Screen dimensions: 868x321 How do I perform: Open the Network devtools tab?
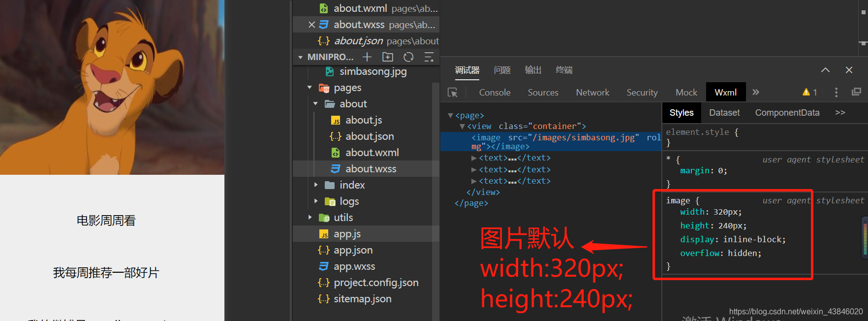(x=592, y=92)
